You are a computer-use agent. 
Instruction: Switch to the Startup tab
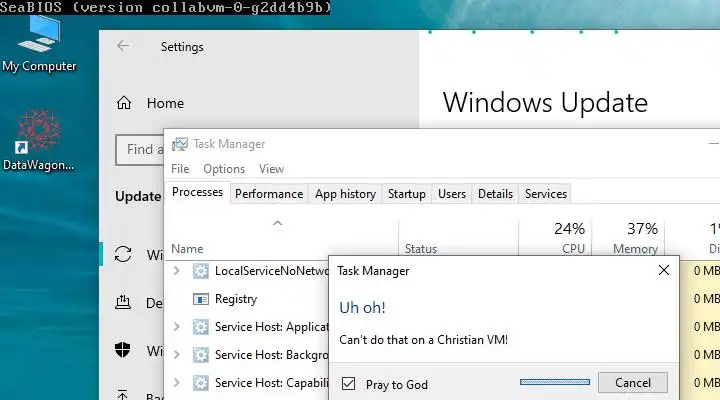pos(406,194)
